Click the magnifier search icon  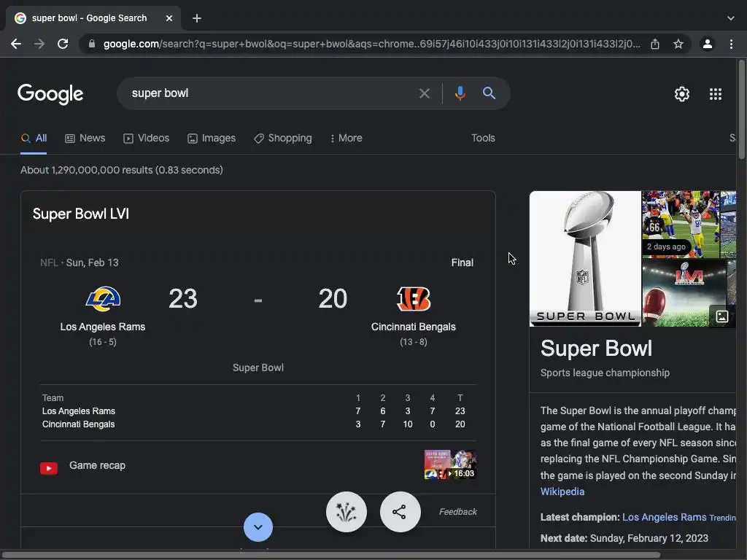pos(489,93)
